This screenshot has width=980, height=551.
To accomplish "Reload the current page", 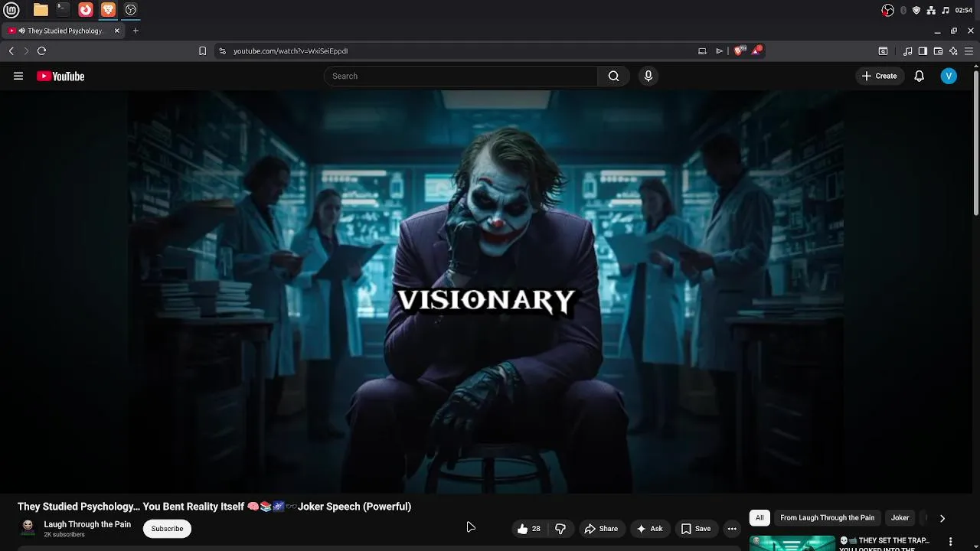I will [41, 51].
